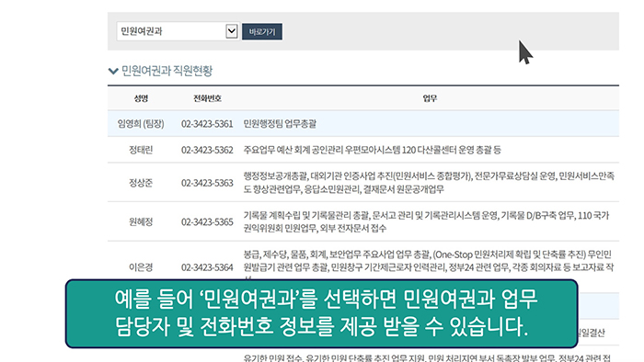Open the 민원여권과 department dropdown
The width and height of the screenshot is (644, 362).
(178, 31)
